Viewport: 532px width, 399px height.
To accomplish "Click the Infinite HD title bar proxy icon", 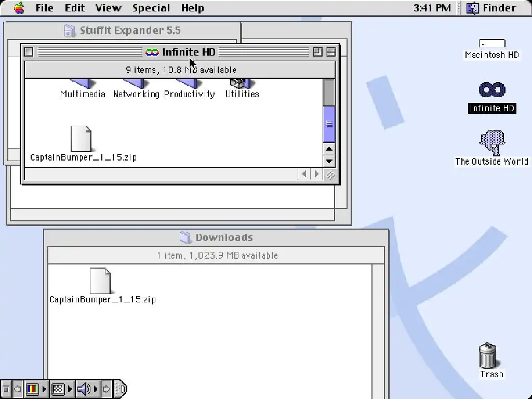I will [152, 52].
